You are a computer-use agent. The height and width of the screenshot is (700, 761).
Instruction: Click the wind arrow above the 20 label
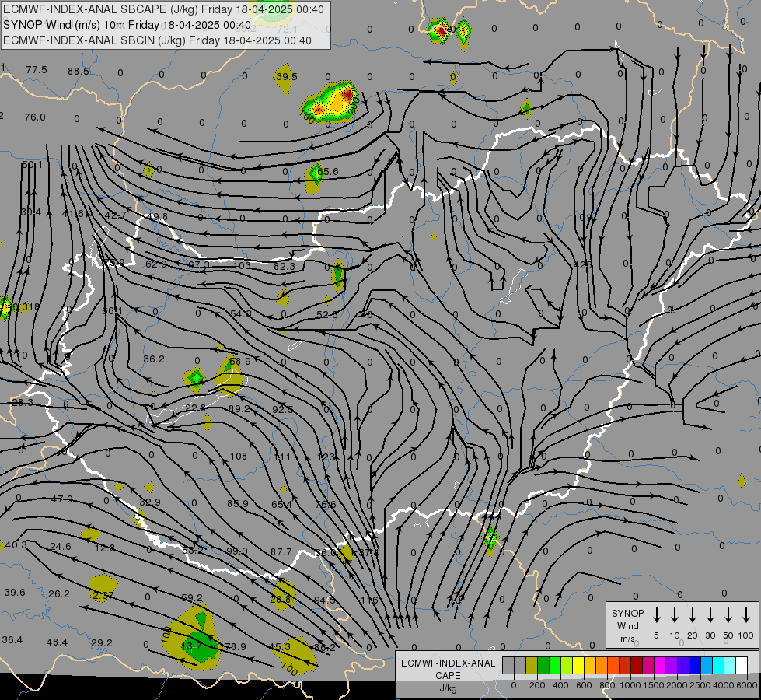click(692, 615)
